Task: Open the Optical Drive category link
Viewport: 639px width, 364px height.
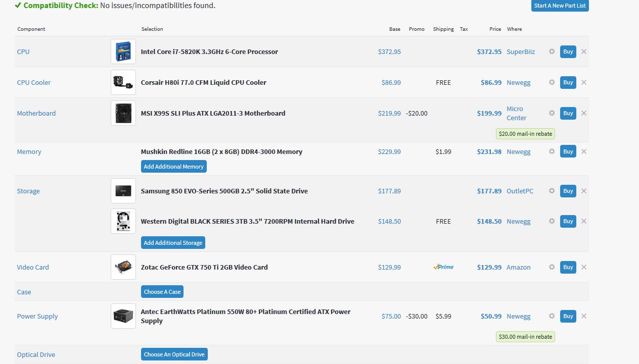Action: pyautogui.click(x=36, y=354)
